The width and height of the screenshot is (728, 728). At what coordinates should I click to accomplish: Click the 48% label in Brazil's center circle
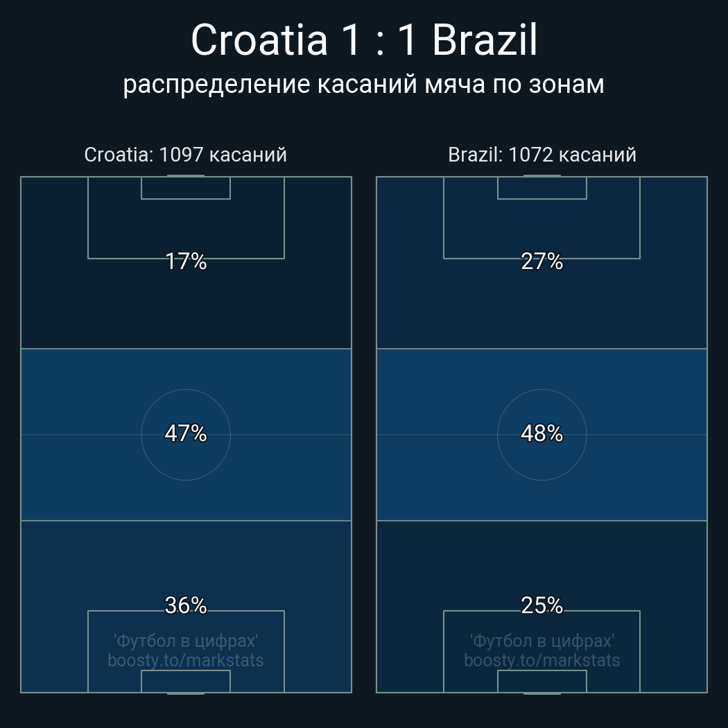click(x=542, y=433)
